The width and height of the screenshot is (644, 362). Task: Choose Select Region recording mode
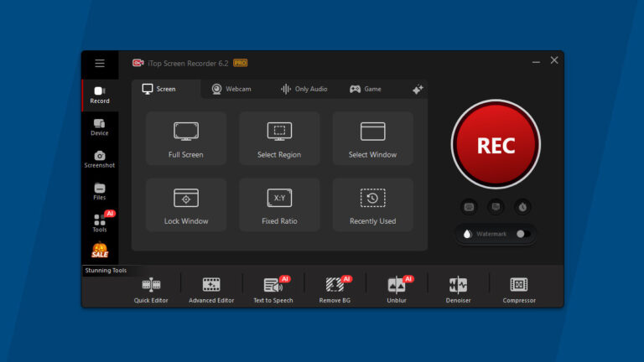pyautogui.click(x=279, y=138)
